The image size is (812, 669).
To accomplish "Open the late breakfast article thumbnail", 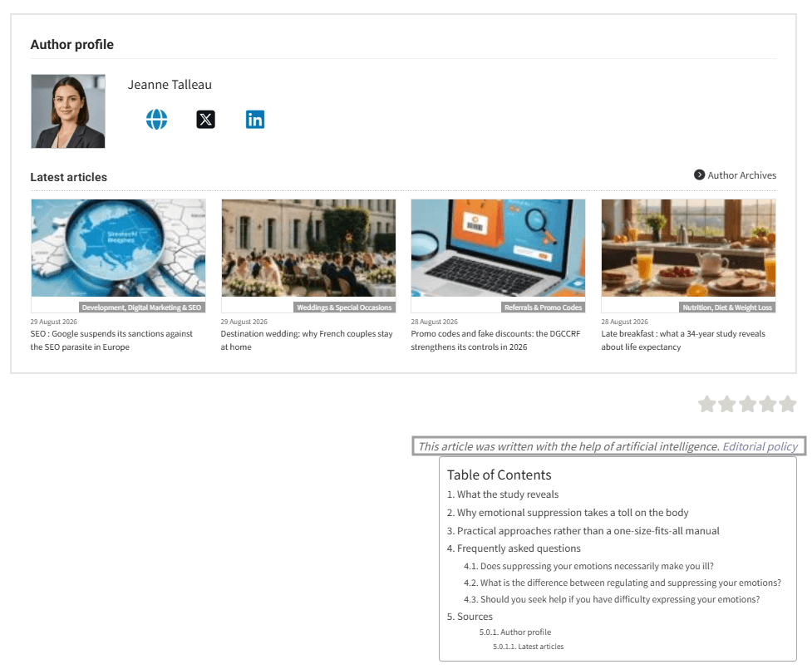I will tap(688, 248).
